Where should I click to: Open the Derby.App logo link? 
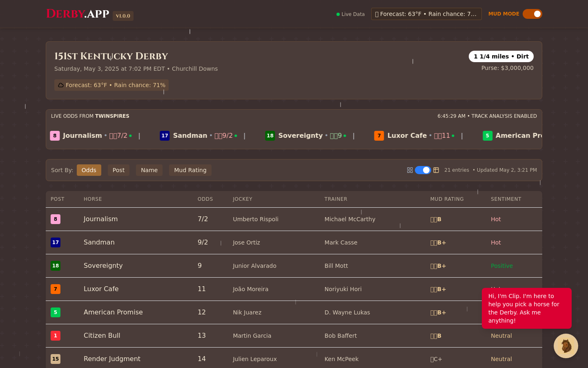coord(78,14)
